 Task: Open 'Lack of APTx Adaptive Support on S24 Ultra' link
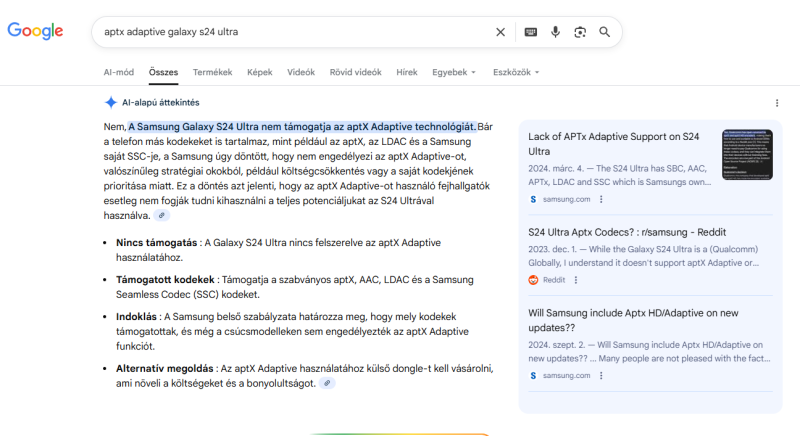613,144
